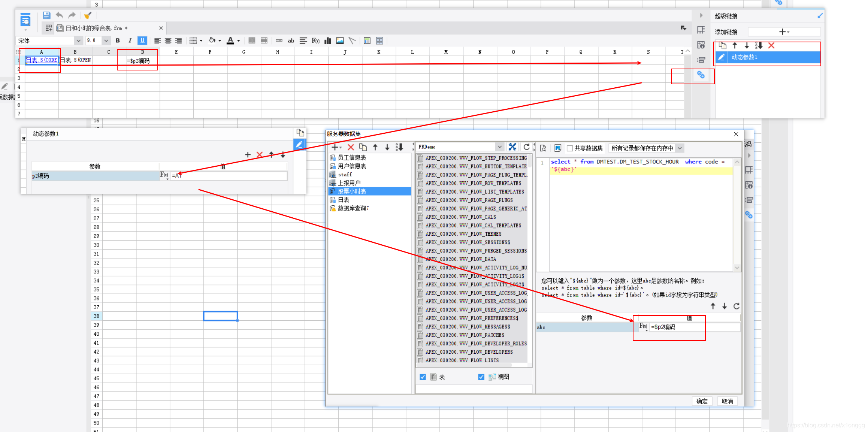Open font color picker arrow

point(239,41)
